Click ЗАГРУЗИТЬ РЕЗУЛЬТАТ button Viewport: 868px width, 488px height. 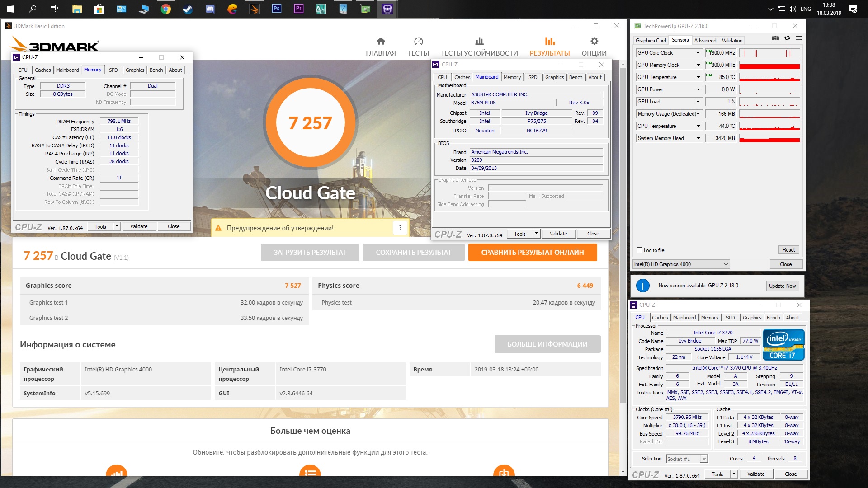point(310,253)
